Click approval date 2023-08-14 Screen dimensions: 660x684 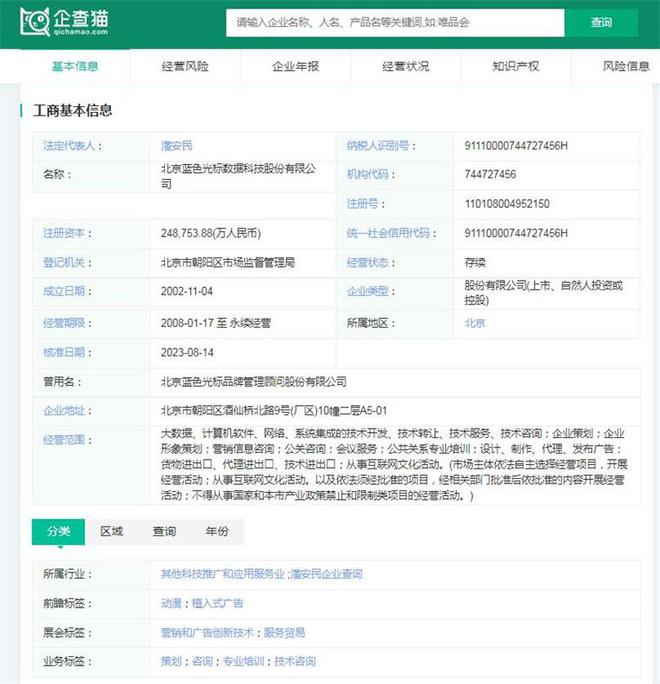(187, 352)
